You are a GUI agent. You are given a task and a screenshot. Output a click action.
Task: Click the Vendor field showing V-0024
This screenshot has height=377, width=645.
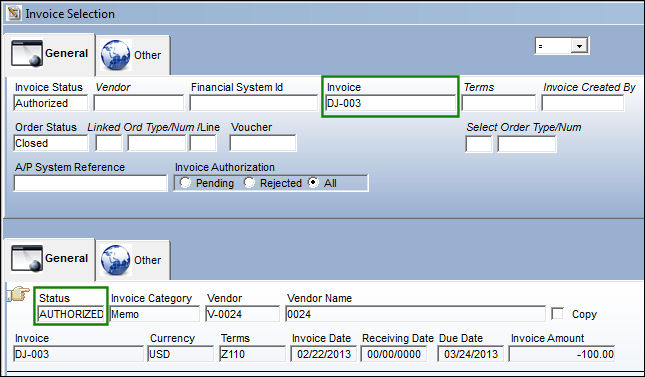pos(242,314)
